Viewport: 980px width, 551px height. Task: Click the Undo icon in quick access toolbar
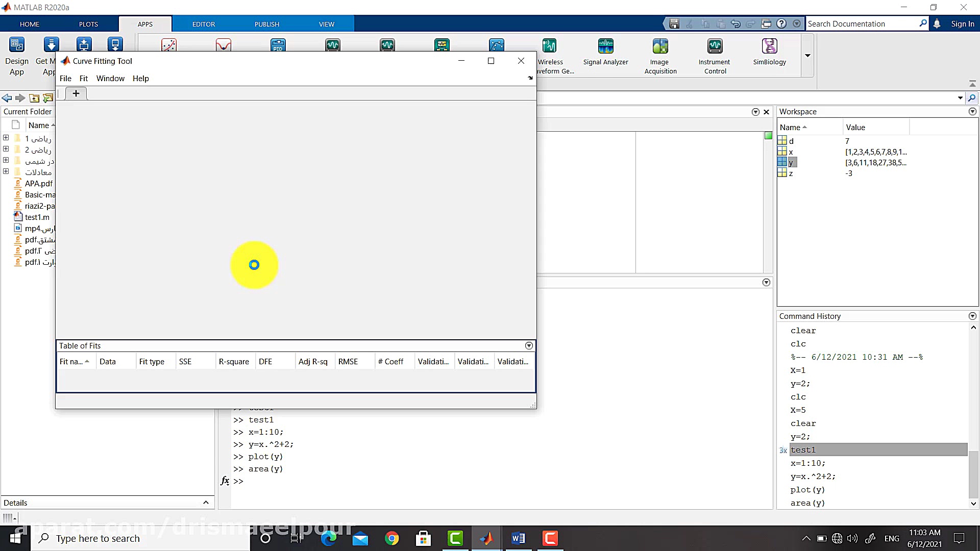click(x=736, y=24)
